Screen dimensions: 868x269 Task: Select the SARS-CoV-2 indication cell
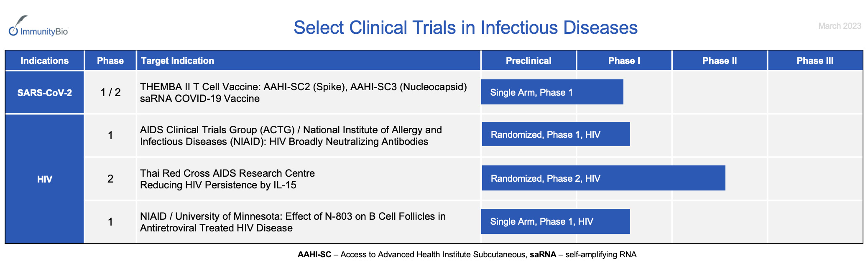(x=45, y=93)
